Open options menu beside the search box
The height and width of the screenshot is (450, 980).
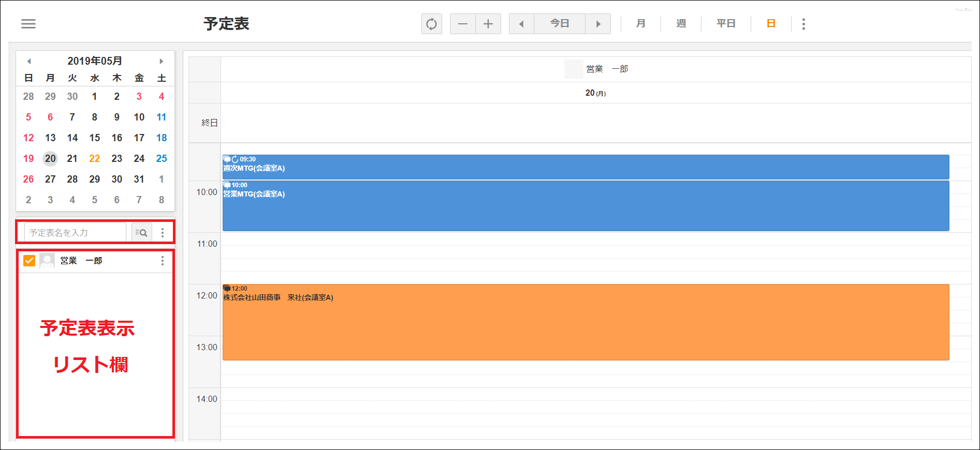click(163, 233)
